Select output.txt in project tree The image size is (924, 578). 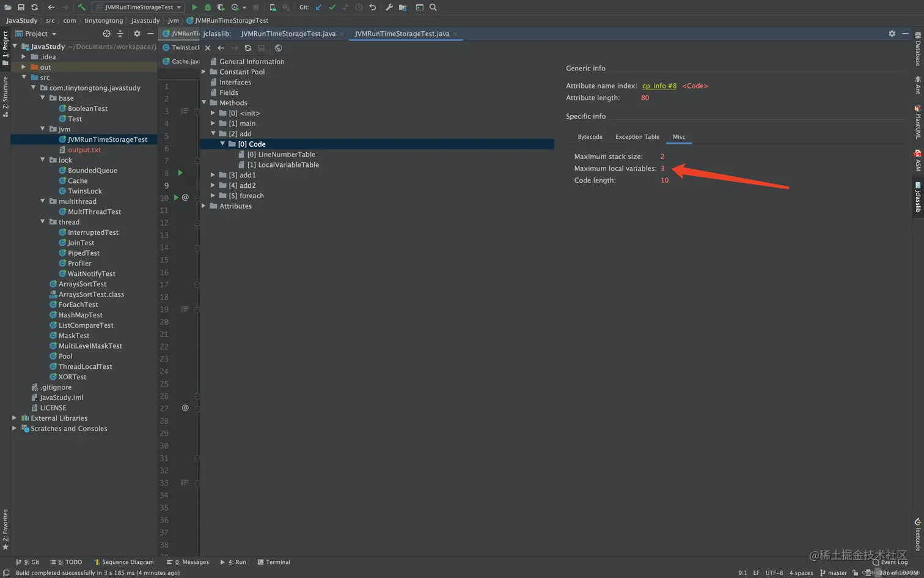pos(84,150)
